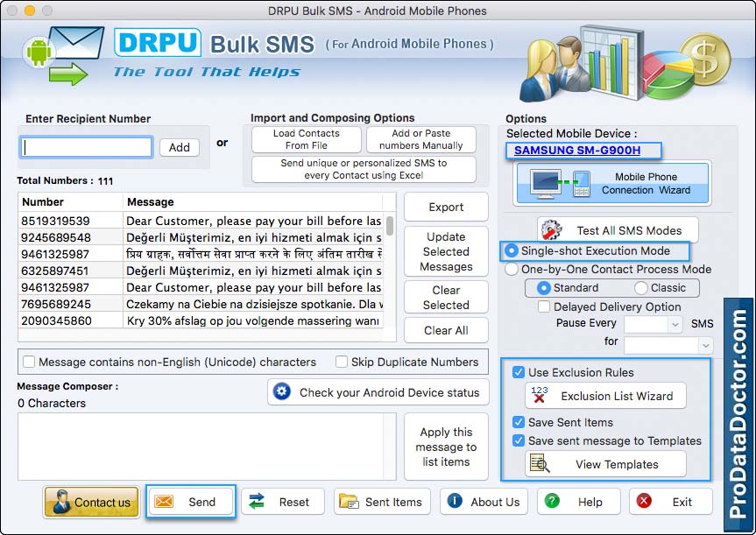This screenshot has width=756, height=535.
Task: Click the Reset arrows icon
Action: 257,502
